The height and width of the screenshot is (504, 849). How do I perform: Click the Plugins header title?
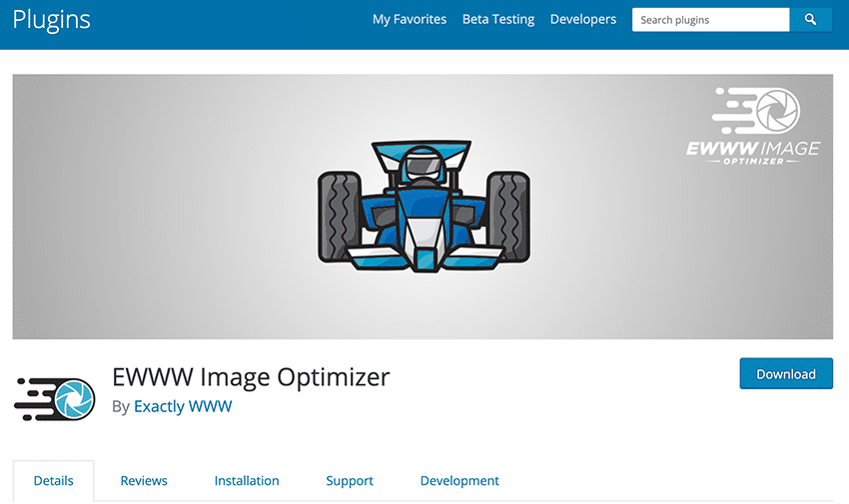coord(51,20)
